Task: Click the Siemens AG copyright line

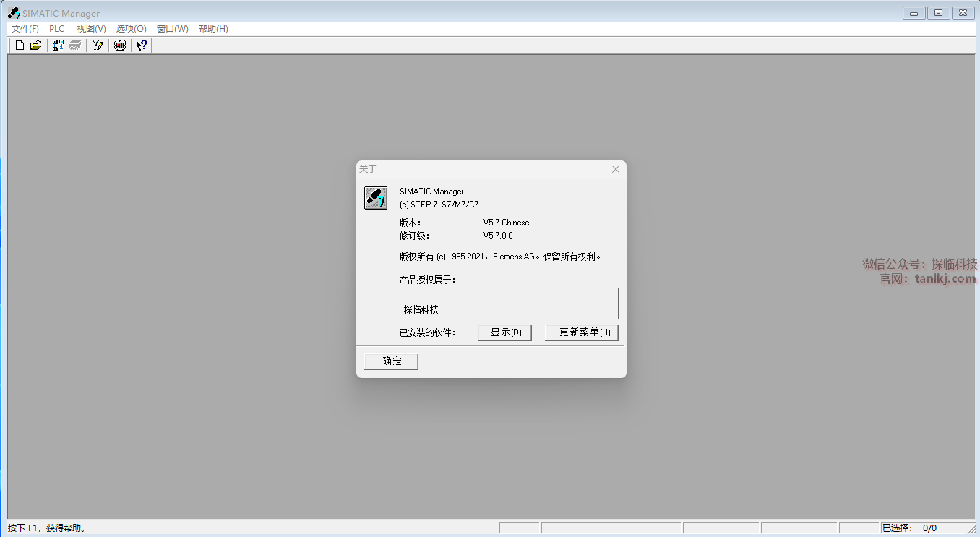Action: 500,257
